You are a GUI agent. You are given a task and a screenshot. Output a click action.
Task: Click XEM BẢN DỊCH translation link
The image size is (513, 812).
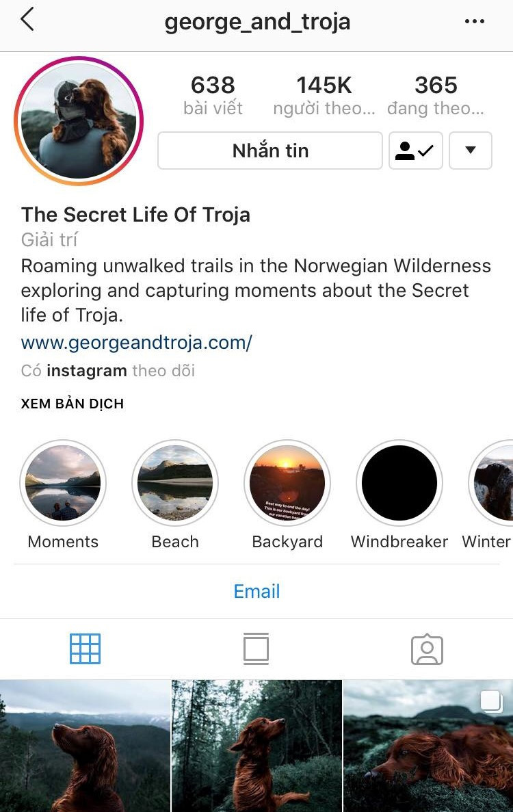pyautogui.click(x=73, y=404)
